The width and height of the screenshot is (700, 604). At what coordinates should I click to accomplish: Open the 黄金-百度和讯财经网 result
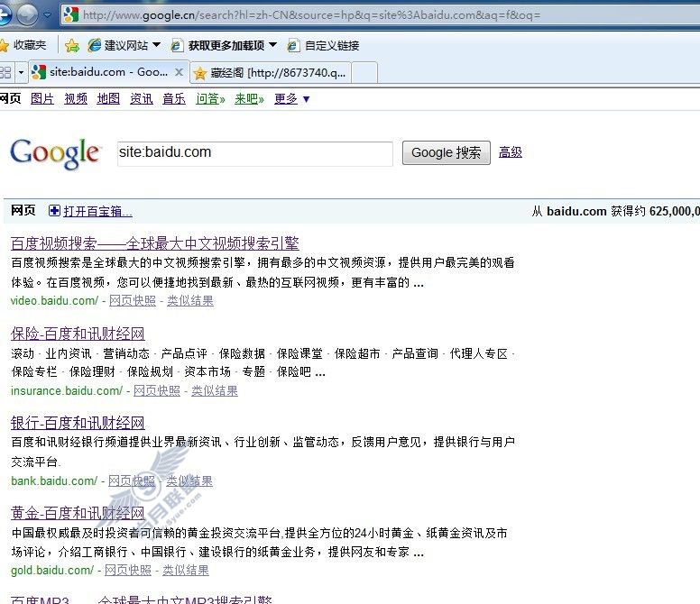(78, 513)
